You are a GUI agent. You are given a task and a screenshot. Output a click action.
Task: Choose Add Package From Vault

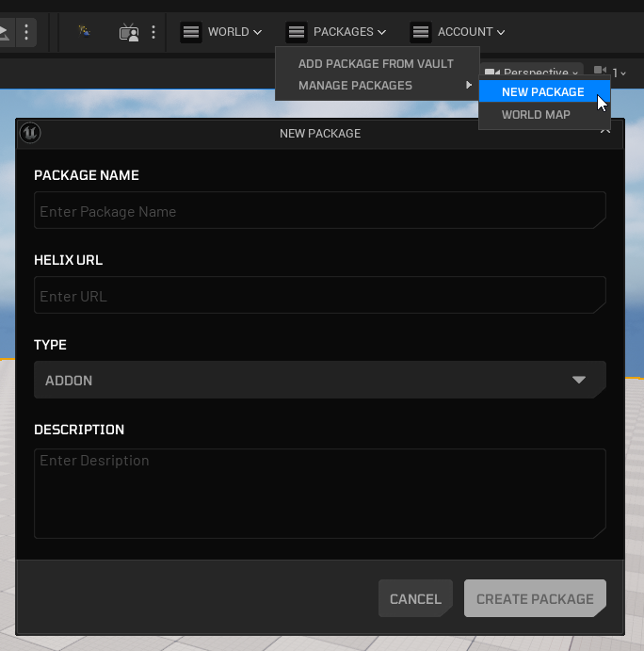pyautogui.click(x=376, y=64)
